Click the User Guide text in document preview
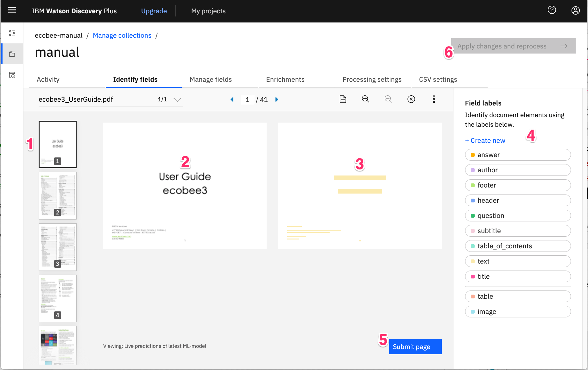Screen dimensions: 588x370 (x=185, y=177)
